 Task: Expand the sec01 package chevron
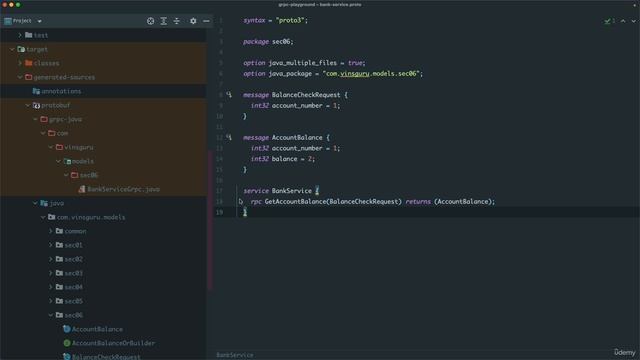click(51, 245)
